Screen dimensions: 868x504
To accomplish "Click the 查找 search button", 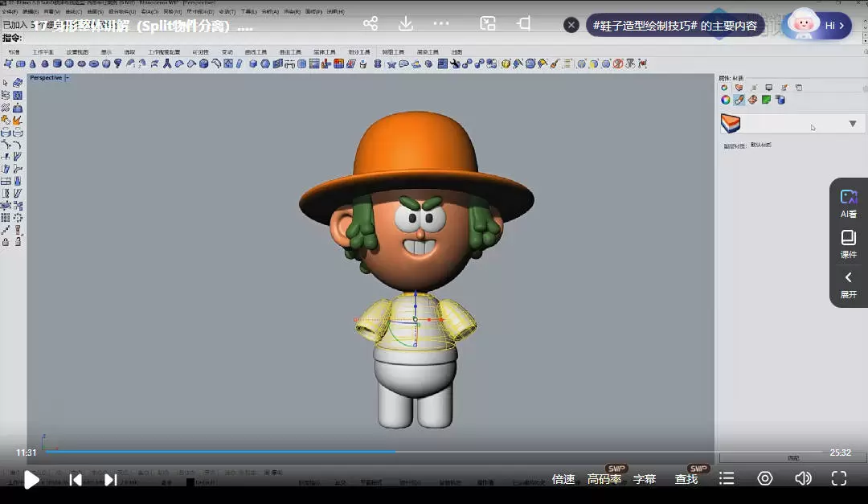I will pyautogui.click(x=686, y=479).
